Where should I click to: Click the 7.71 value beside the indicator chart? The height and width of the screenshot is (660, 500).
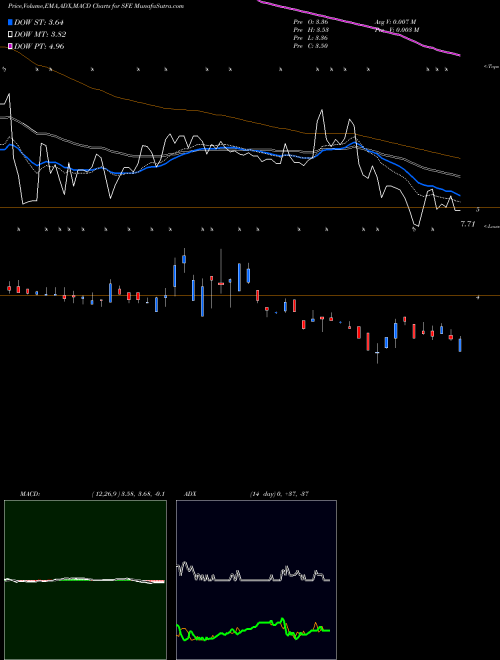coord(468,224)
